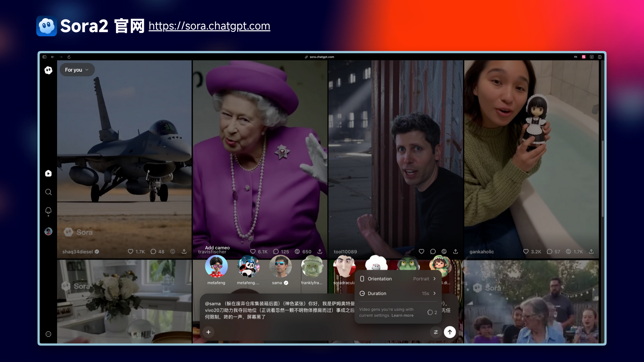
Task: Share the shaq34diesel video
Action: pos(184,251)
